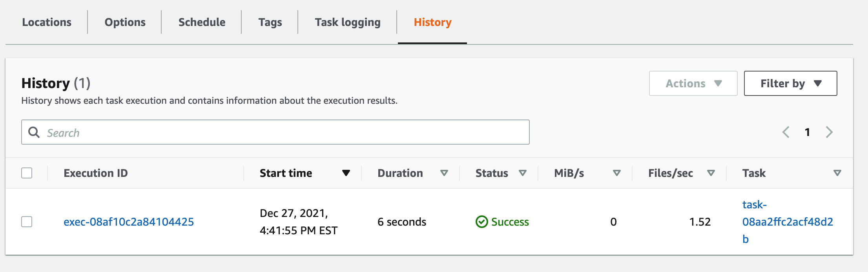Open the task-08aa2ffc2acf48d2b link

[x=787, y=222]
